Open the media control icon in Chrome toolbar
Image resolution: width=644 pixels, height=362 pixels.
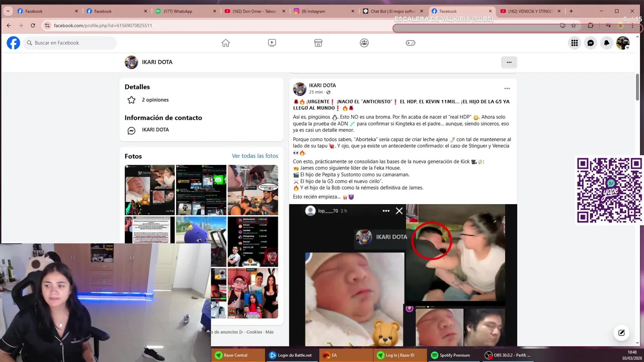coord(608,25)
